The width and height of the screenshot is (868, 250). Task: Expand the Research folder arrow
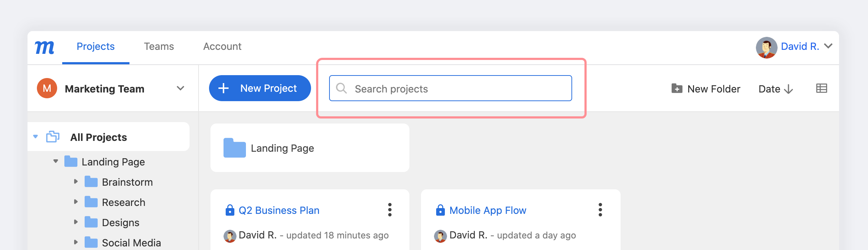click(x=76, y=202)
